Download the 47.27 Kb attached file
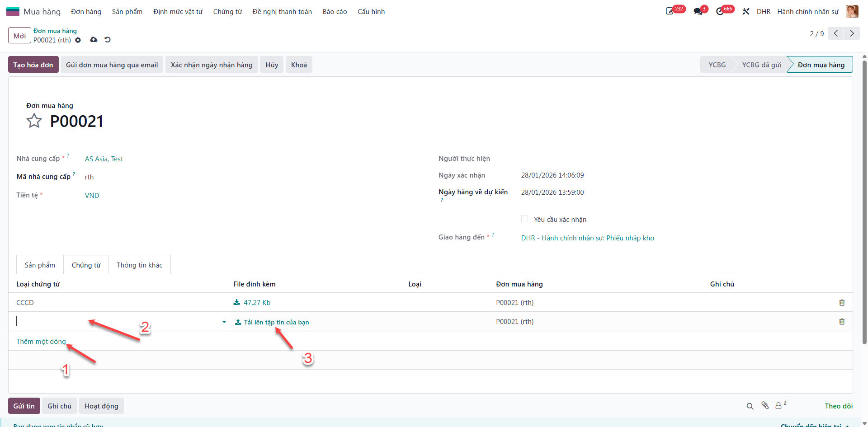 (252, 302)
